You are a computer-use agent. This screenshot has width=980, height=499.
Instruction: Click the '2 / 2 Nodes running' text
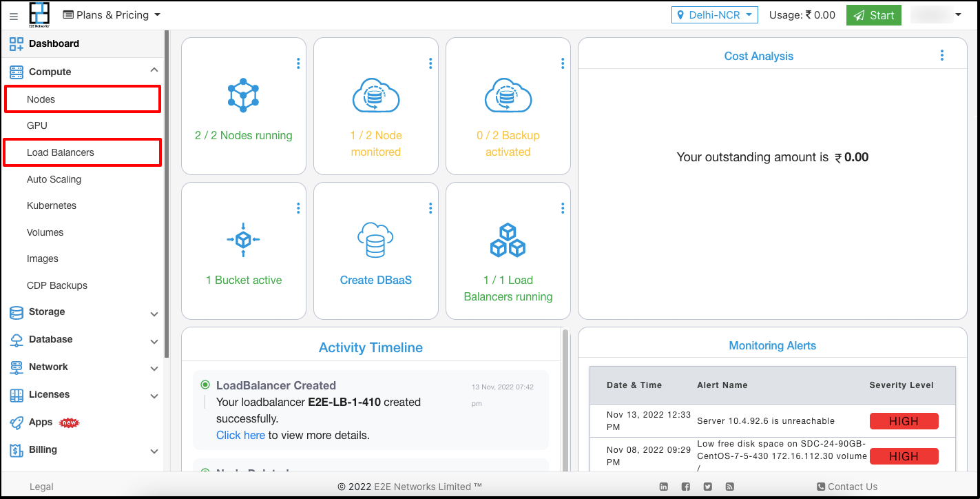[244, 135]
